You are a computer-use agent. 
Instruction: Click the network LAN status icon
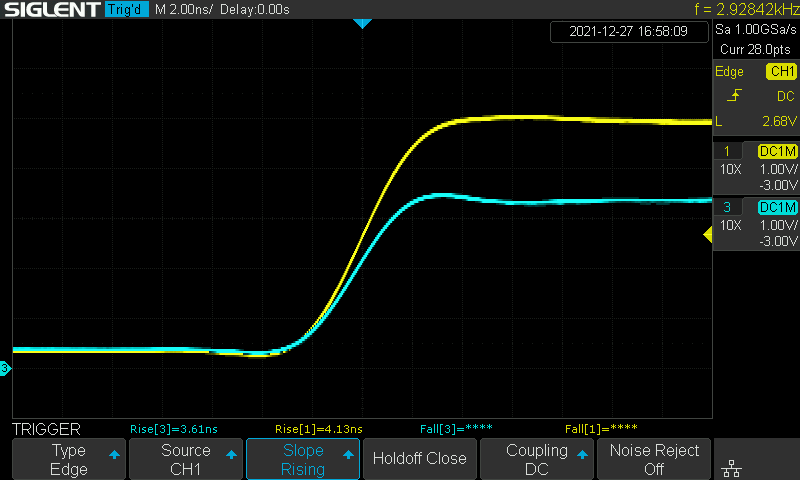tap(732, 468)
